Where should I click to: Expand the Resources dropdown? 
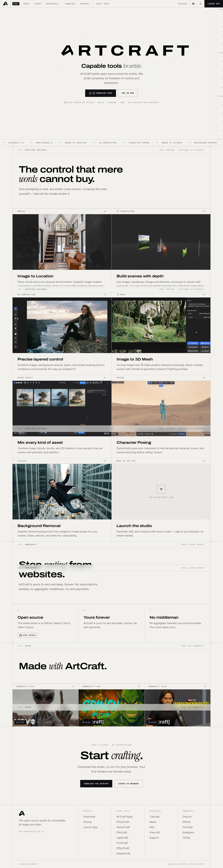[x=53, y=4]
